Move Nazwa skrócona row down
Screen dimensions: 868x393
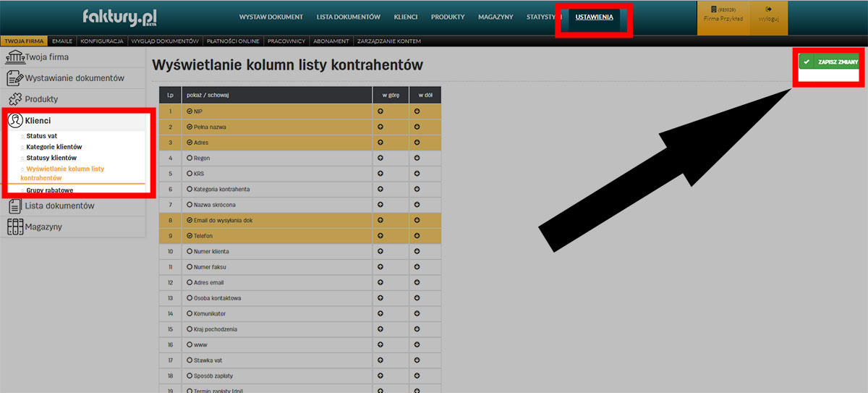click(417, 205)
